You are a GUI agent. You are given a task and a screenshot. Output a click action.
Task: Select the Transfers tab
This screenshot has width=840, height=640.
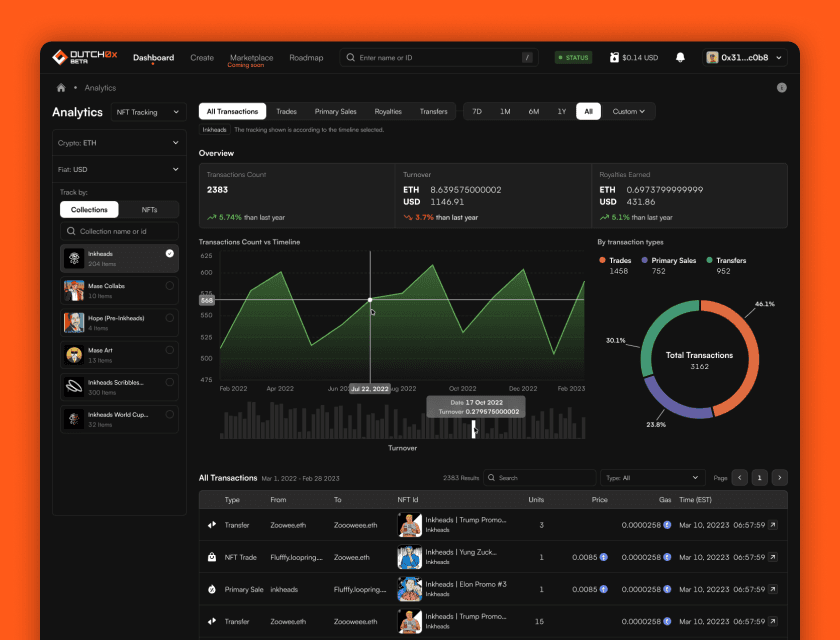click(433, 111)
